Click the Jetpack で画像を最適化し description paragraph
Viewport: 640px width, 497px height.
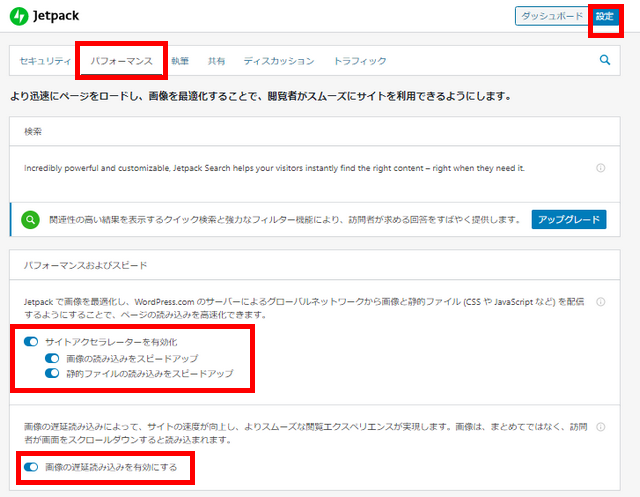point(304,308)
